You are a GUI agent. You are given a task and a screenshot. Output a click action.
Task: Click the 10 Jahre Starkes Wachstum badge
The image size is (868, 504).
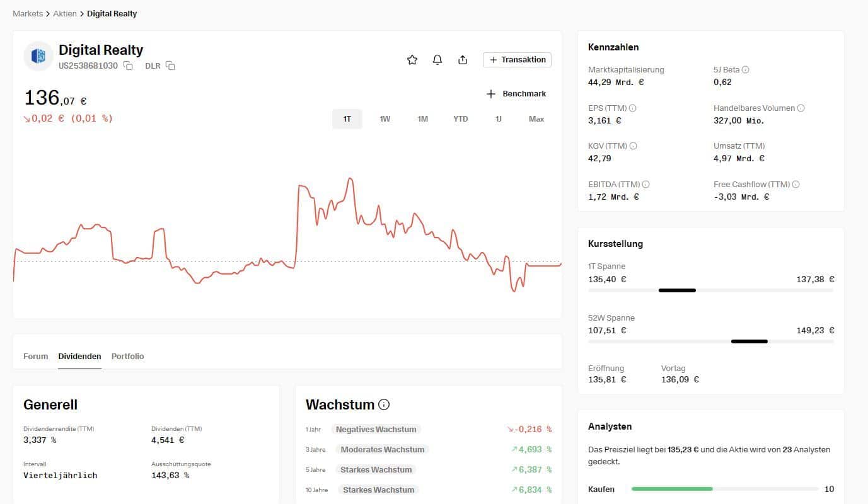click(x=378, y=490)
